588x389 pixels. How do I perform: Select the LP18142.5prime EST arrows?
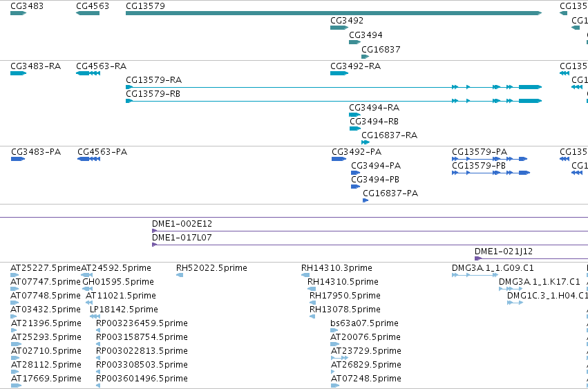[x=95, y=316]
